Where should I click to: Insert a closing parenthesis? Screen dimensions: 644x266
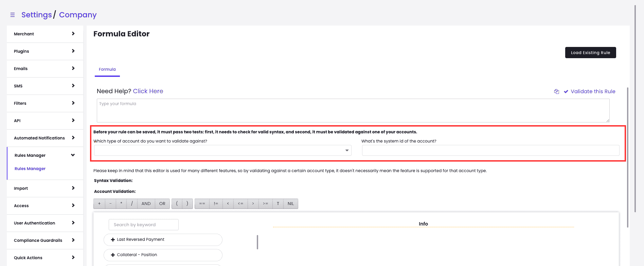pyautogui.click(x=187, y=204)
